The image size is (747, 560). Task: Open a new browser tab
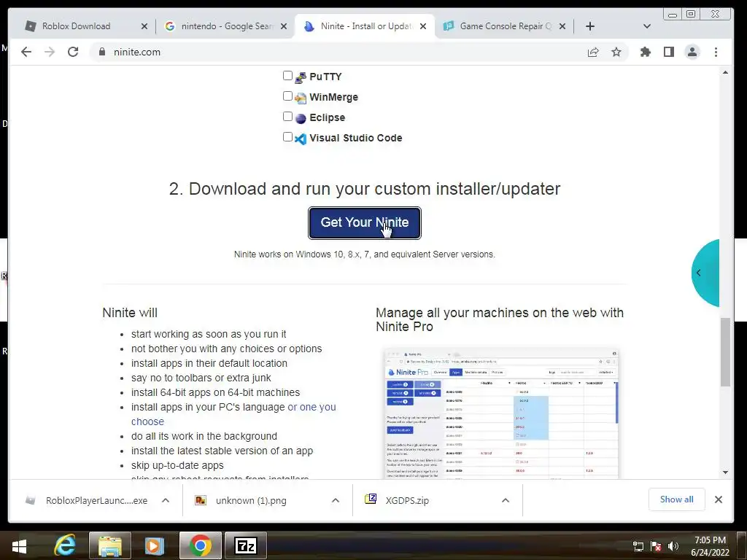[x=589, y=26]
